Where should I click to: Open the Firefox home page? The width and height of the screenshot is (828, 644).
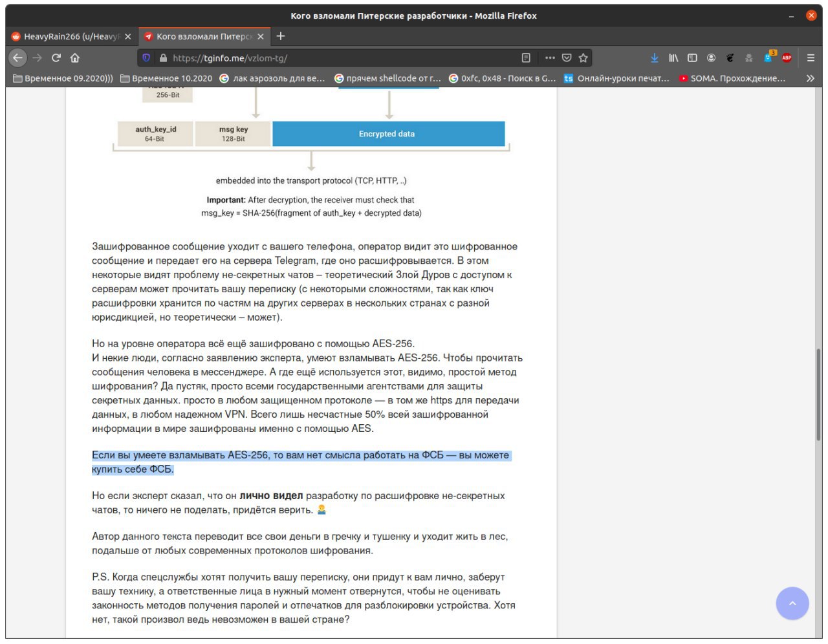pos(75,58)
